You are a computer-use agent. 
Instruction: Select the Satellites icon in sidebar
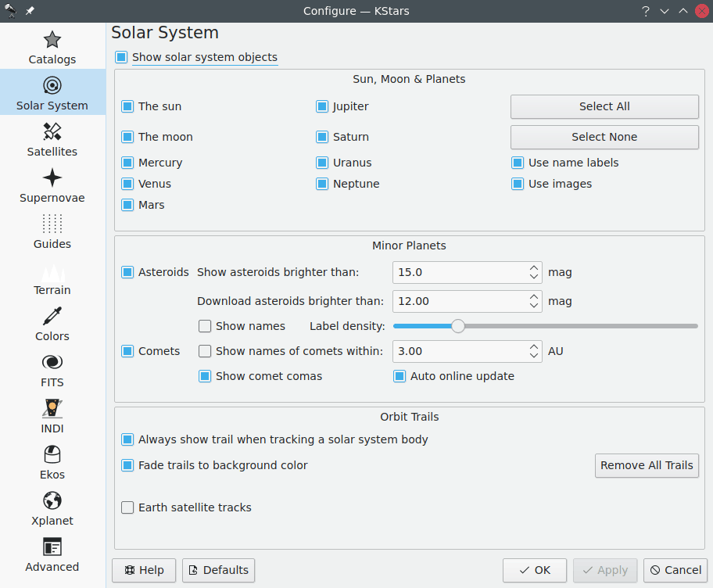tap(52, 131)
